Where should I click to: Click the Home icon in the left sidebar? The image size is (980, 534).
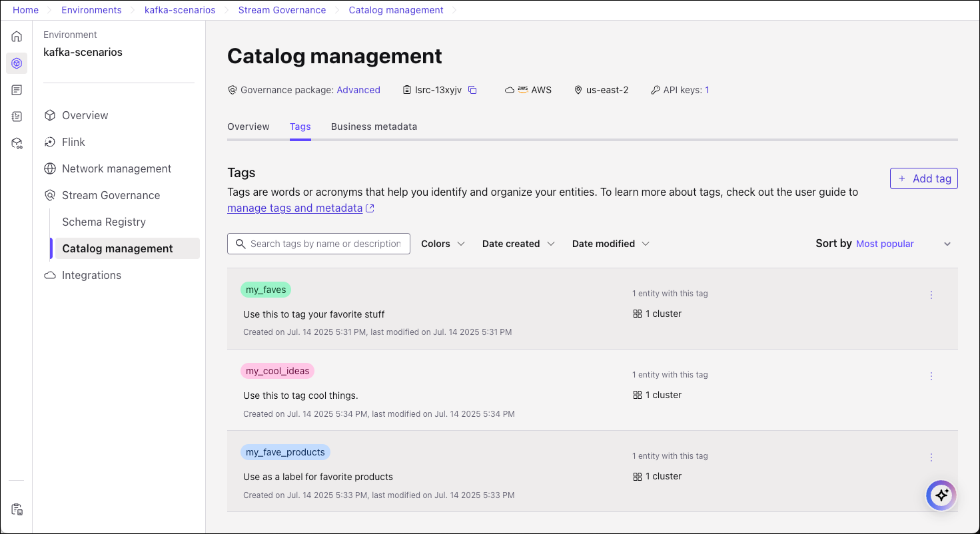tap(16, 36)
